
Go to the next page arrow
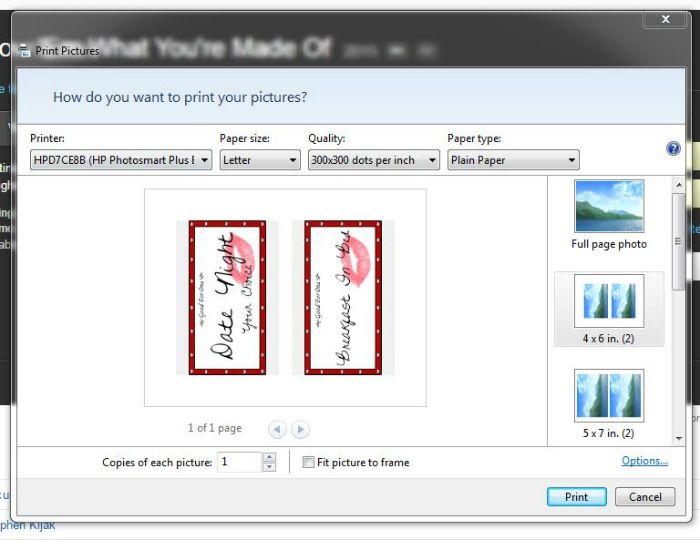[x=300, y=429]
